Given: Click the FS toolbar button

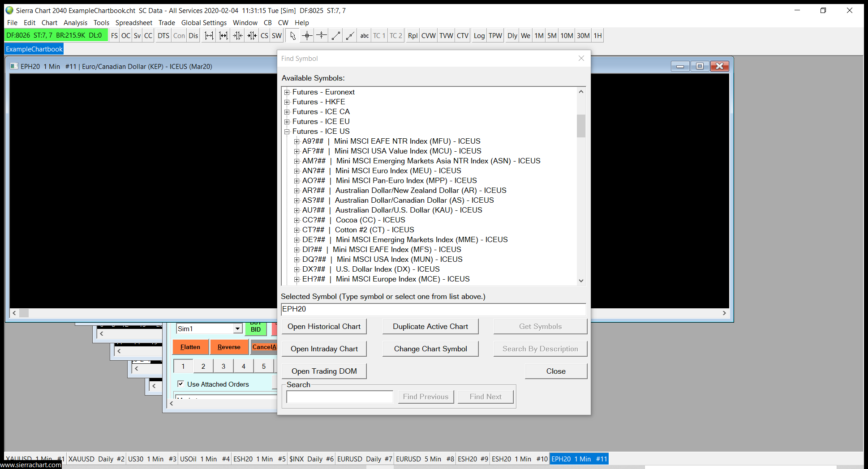Looking at the screenshot, I should 115,36.
